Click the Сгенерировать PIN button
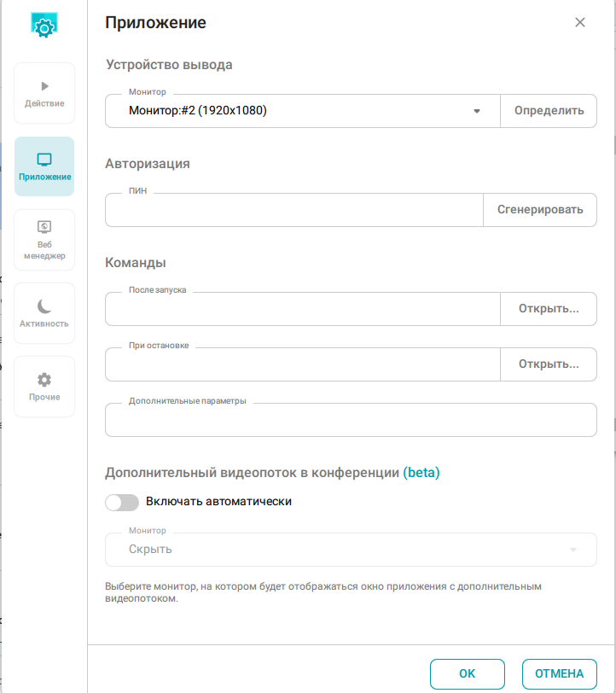The width and height of the screenshot is (616, 693). [x=540, y=210]
